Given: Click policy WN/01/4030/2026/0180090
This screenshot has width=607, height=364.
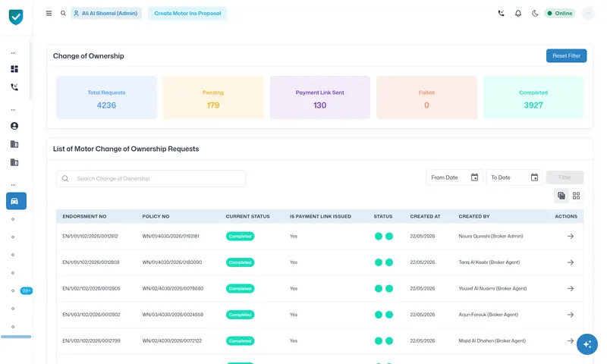Looking at the screenshot, I should [172, 262].
